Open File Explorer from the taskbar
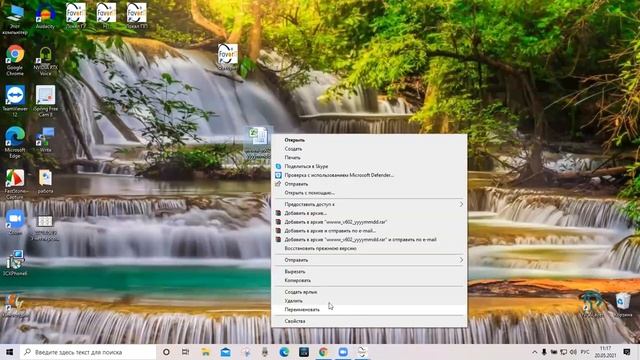This screenshot has height=360, width=640. point(206,352)
